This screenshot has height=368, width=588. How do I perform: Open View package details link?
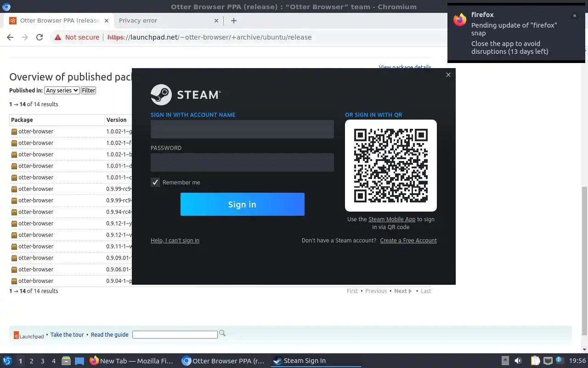(x=405, y=67)
